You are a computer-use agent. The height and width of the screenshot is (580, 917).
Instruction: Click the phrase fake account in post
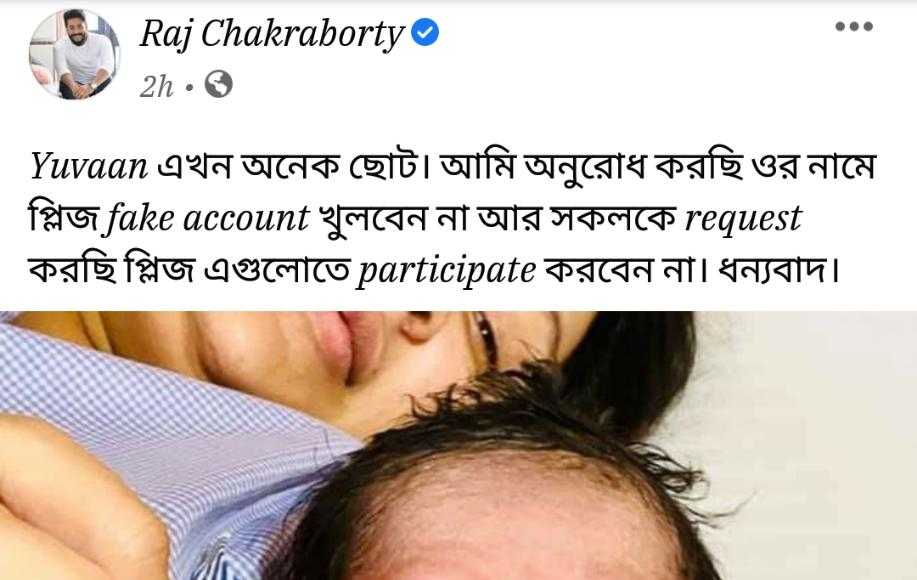click(207, 219)
